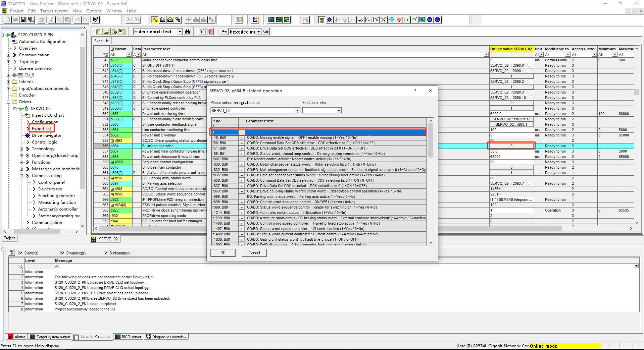644x350 pixels.
Task: Click the dialog help question mark button
Action: 415,91
